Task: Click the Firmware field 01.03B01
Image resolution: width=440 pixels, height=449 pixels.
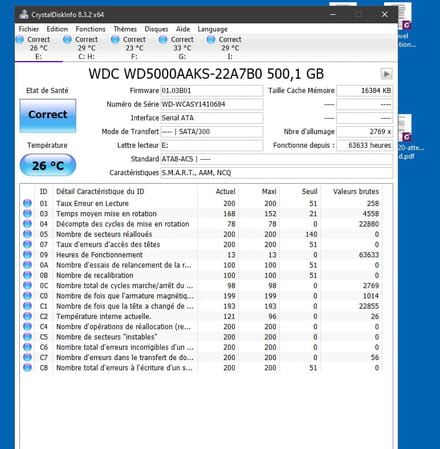Action: (x=212, y=91)
